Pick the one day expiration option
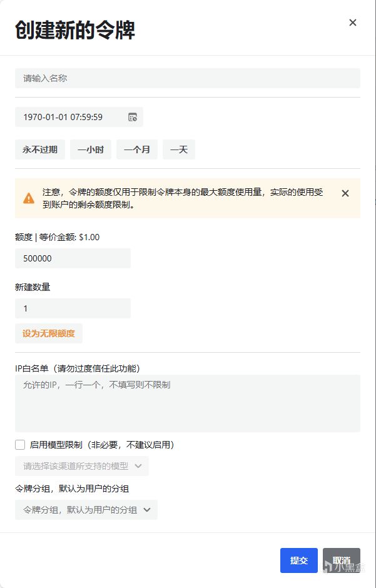 tap(179, 150)
